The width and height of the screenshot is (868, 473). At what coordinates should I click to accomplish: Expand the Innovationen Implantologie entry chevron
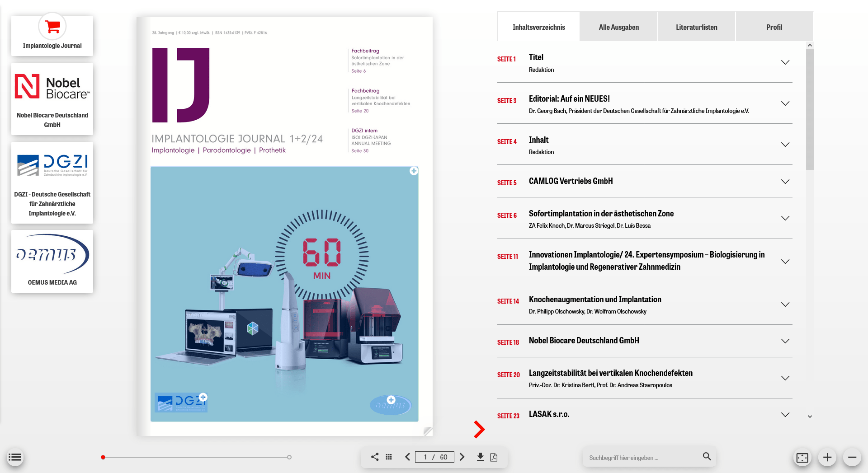[x=785, y=262]
